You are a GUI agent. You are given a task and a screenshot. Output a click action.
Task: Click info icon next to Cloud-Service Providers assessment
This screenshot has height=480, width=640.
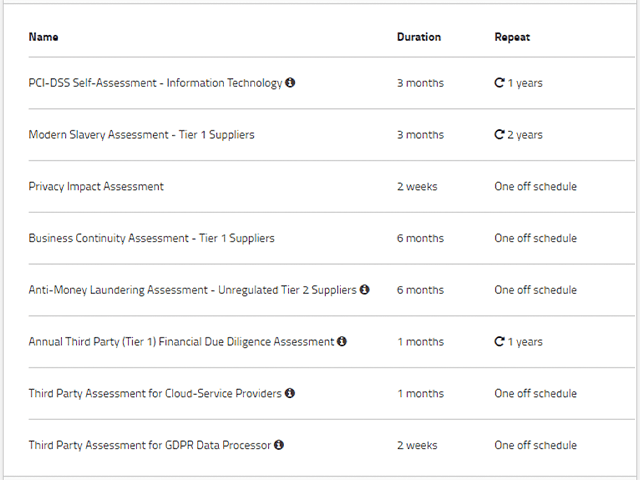tap(290, 393)
